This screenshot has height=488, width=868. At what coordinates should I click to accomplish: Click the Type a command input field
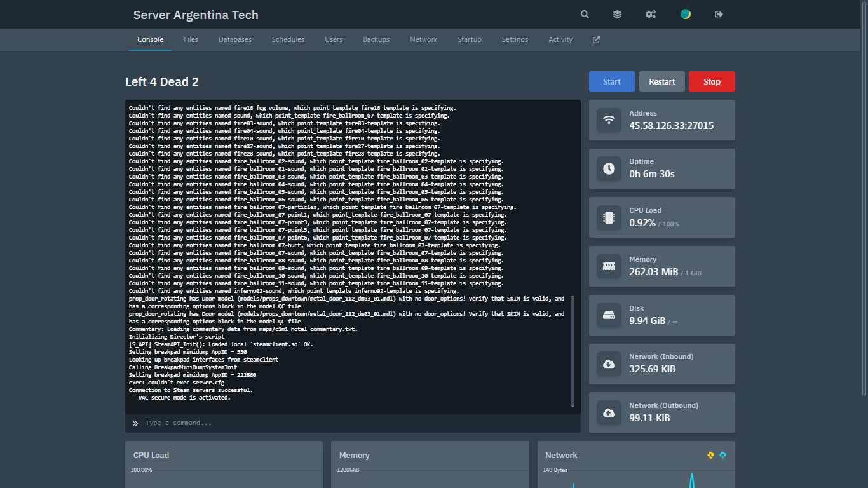click(356, 423)
